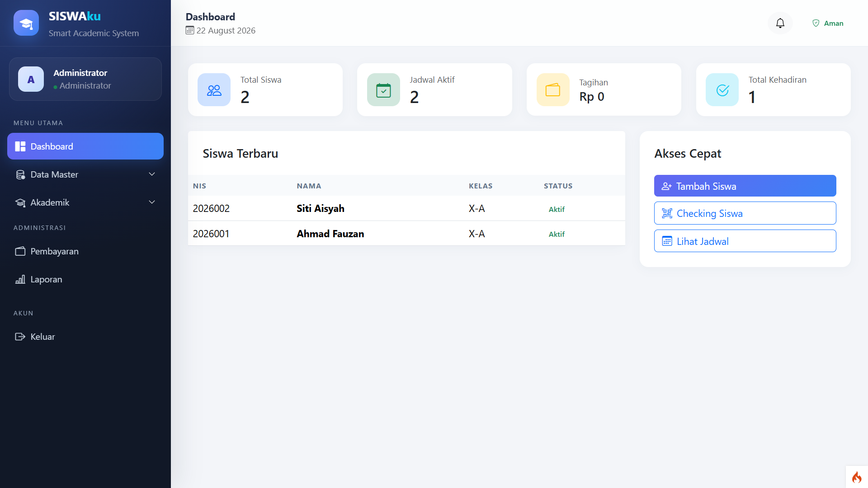This screenshot has height=488, width=868.
Task: Click NIS value 2026002
Action: click(x=211, y=208)
